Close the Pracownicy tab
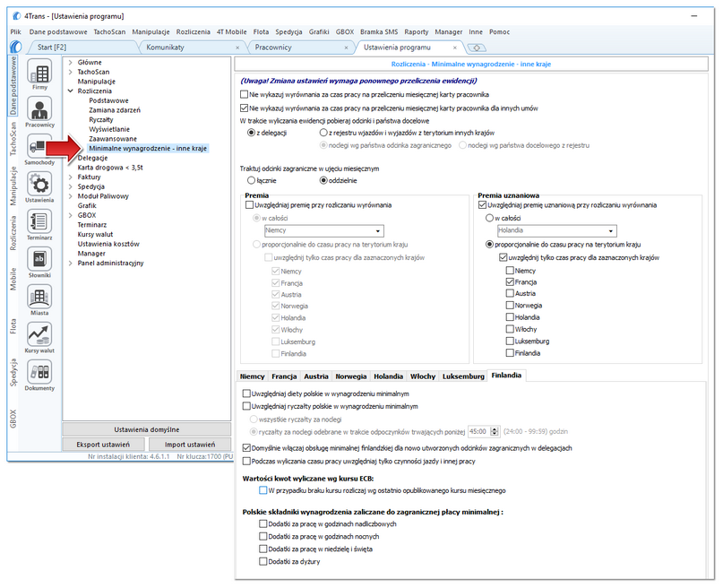 [x=347, y=48]
